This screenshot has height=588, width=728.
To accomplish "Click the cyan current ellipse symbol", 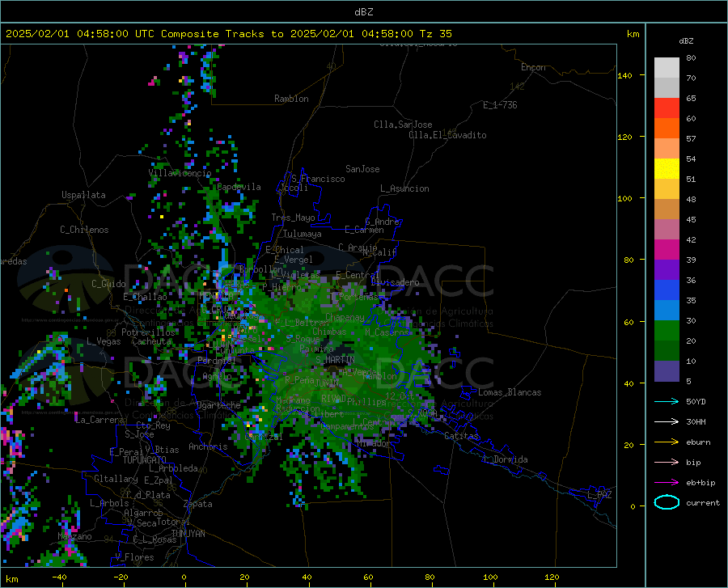I will click(667, 502).
